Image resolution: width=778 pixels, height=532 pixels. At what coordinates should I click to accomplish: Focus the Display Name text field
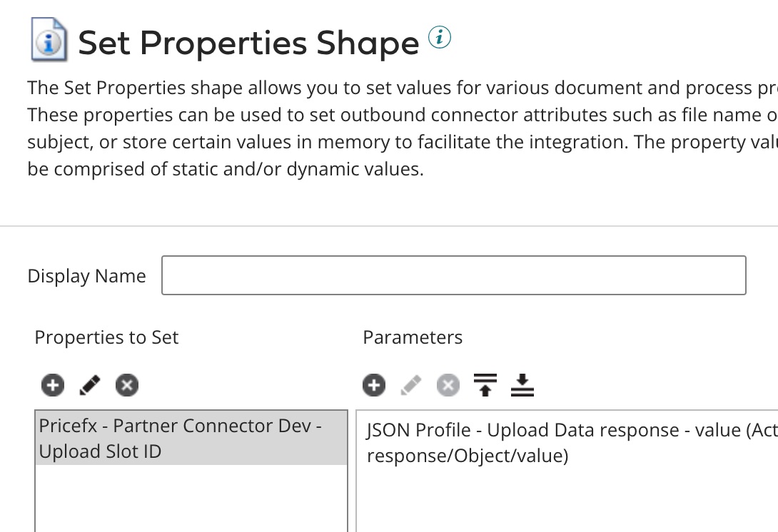coord(453,275)
